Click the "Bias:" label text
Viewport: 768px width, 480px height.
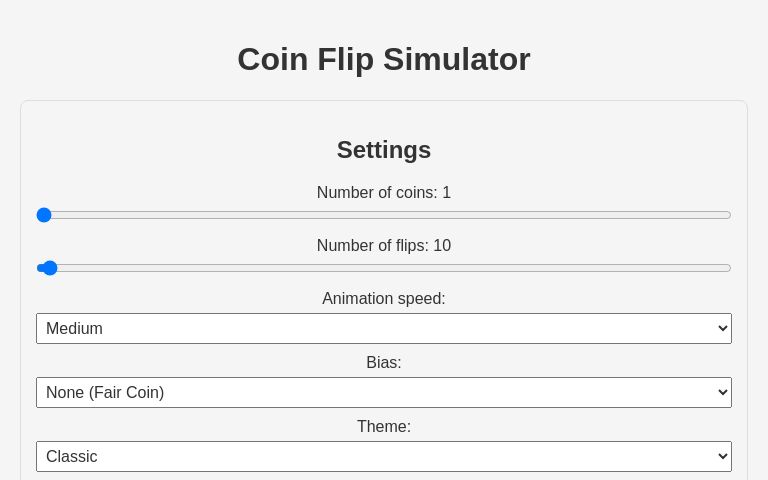tap(384, 363)
